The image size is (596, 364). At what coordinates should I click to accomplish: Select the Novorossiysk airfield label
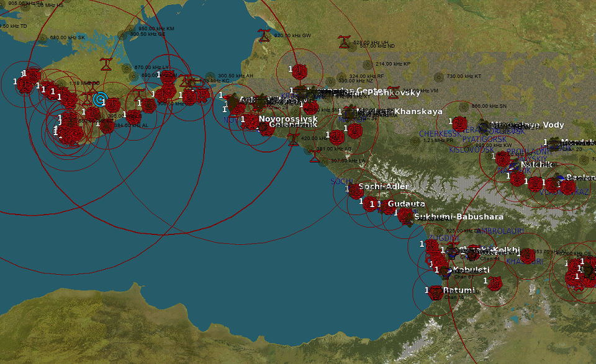288,118
